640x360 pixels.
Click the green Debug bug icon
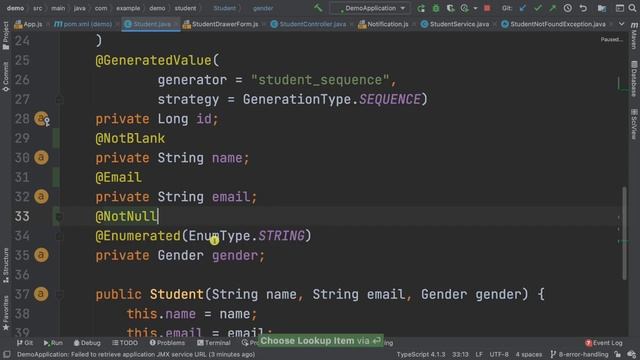(x=436, y=8)
